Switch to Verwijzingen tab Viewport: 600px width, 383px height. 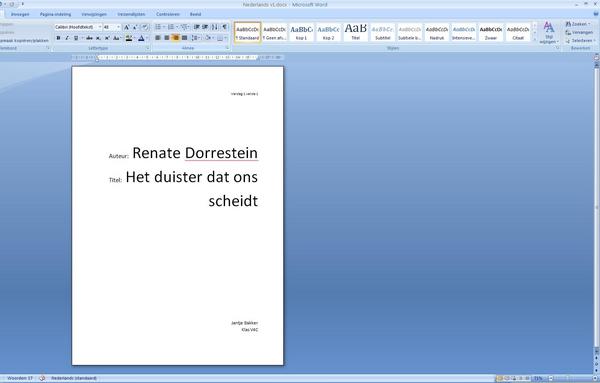[94, 14]
